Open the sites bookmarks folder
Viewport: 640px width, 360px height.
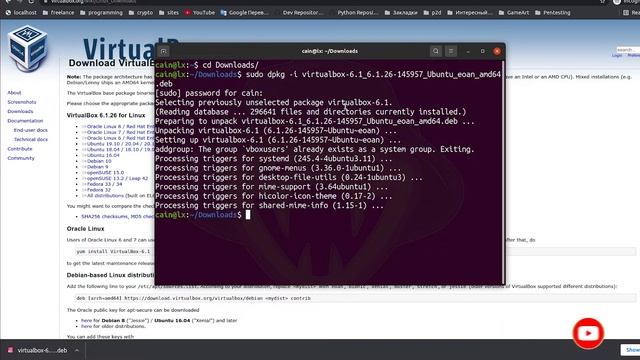pyautogui.click(x=169, y=13)
